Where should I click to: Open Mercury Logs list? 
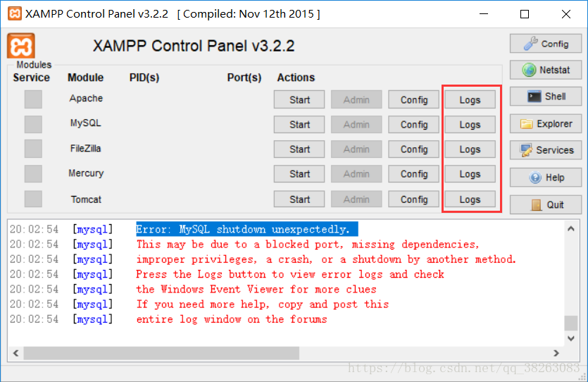tap(470, 174)
